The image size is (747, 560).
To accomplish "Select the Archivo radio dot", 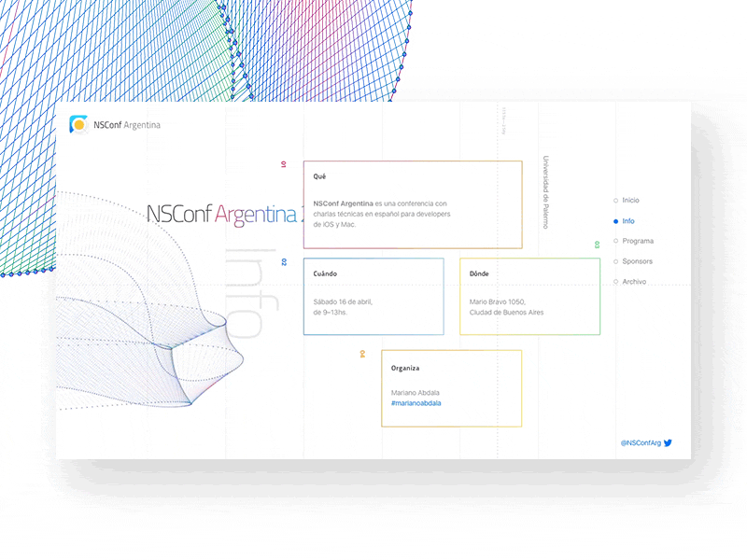I will 615,282.
